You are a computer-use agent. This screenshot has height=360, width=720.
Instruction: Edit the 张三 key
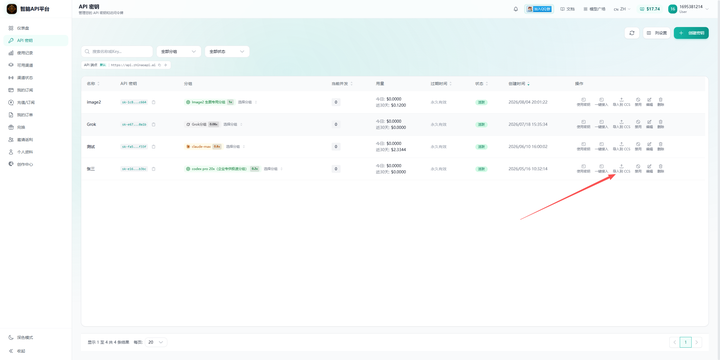649,169
